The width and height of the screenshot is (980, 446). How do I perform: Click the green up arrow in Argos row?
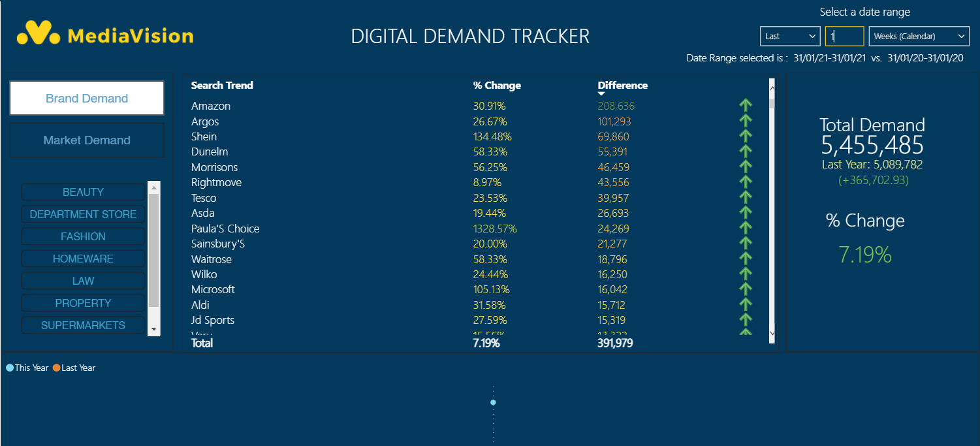click(x=745, y=121)
